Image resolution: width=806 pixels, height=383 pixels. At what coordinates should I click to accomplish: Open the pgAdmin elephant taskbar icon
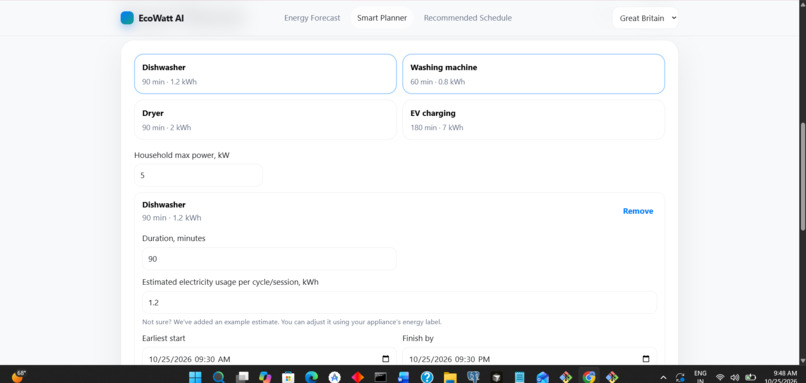(x=473, y=377)
